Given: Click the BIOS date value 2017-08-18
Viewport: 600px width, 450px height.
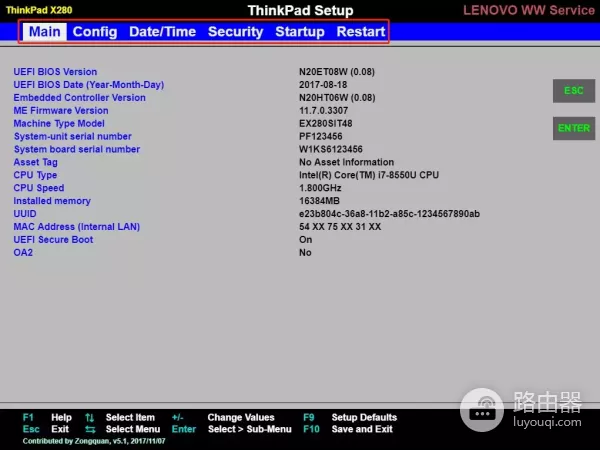Looking at the screenshot, I should [x=323, y=85].
